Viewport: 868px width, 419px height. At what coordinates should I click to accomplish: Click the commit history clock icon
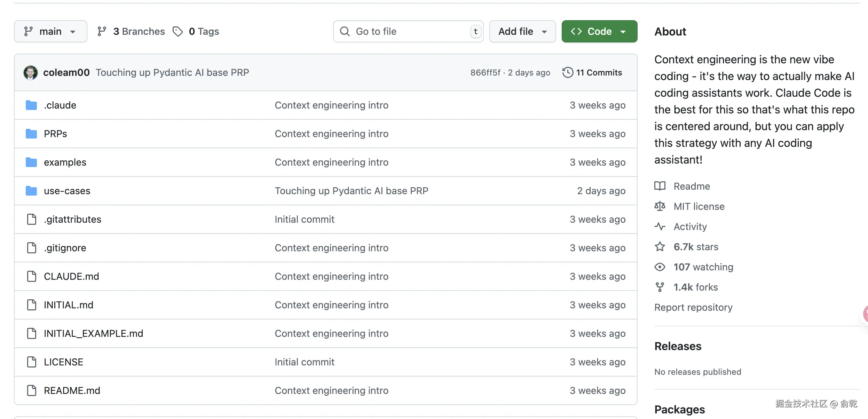(568, 72)
